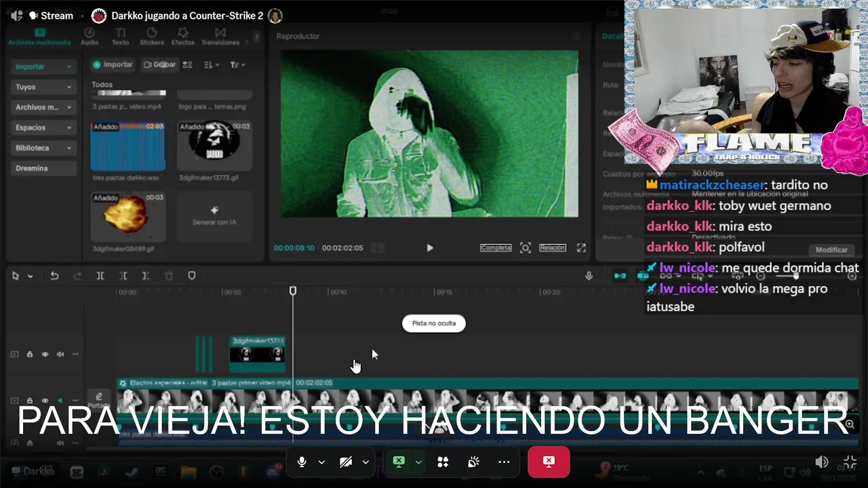
Task: Click the Completa quality button
Action: 496,248
